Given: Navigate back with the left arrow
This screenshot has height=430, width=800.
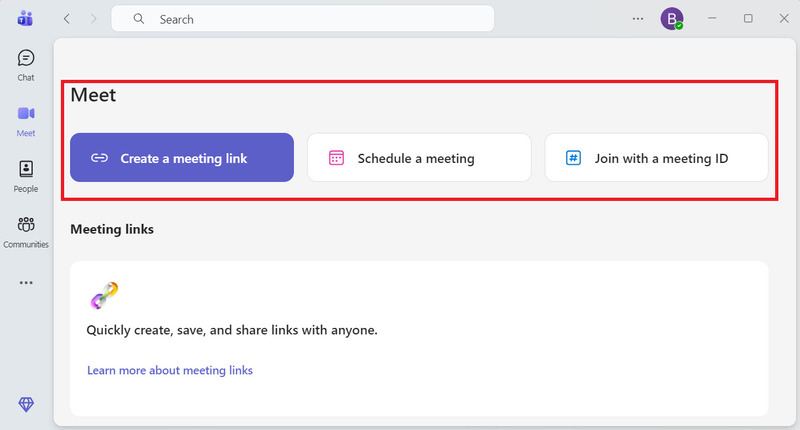Looking at the screenshot, I should pos(66,19).
